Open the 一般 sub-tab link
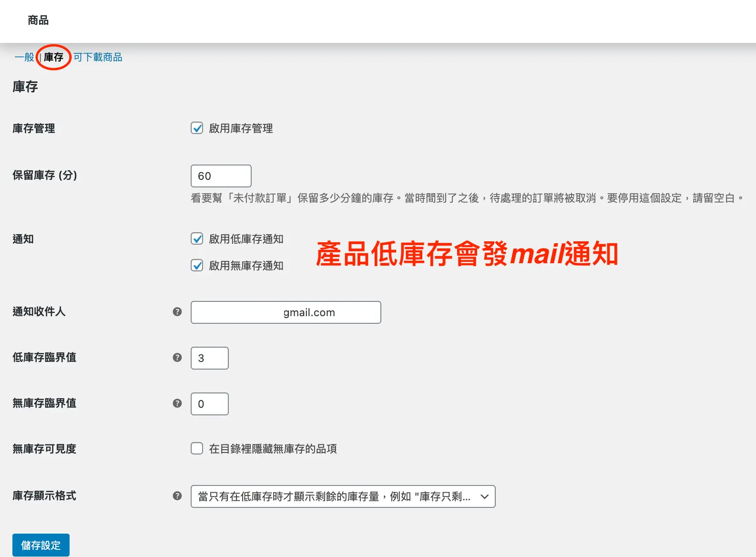The width and height of the screenshot is (756, 557). [24, 57]
